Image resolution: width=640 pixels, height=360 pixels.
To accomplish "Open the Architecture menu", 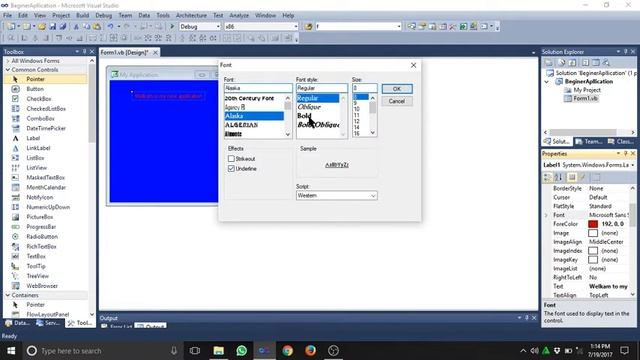I will [x=191, y=16].
